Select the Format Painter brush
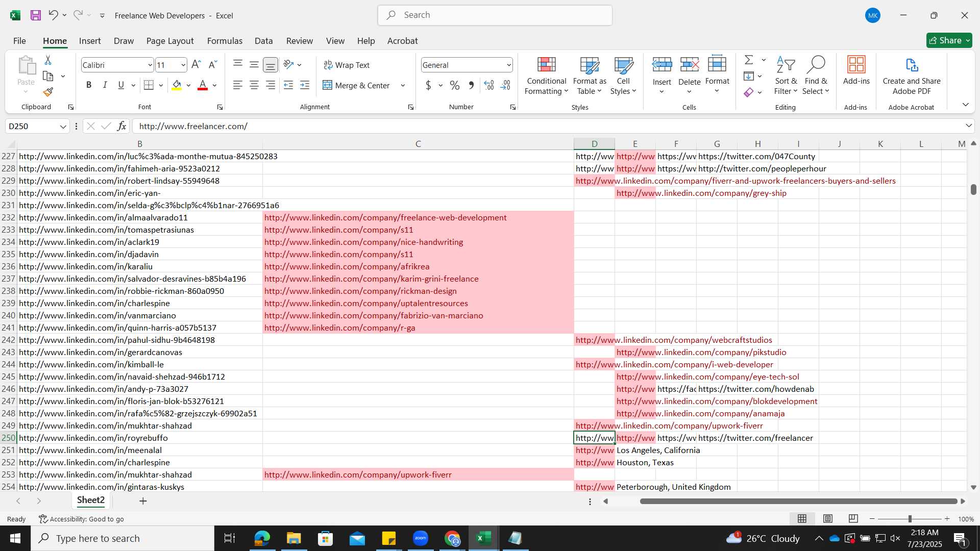Screen dimensions: 980x551 (x=48, y=92)
